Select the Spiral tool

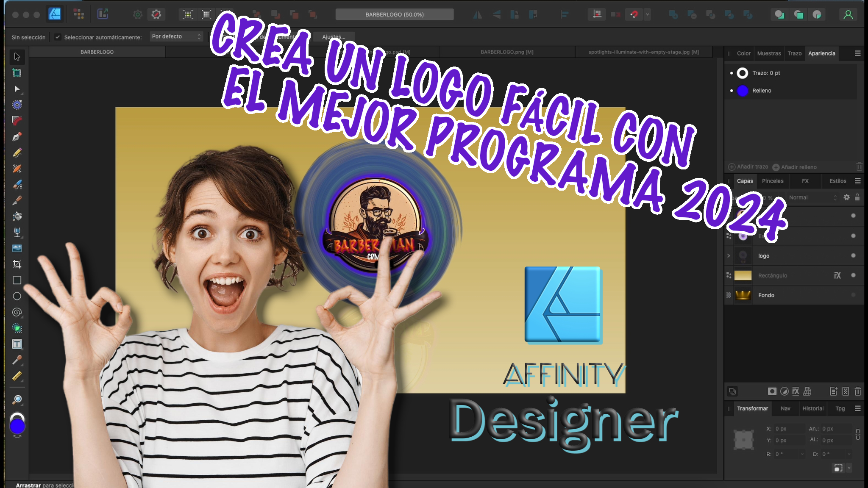click(x=17, y=312)
